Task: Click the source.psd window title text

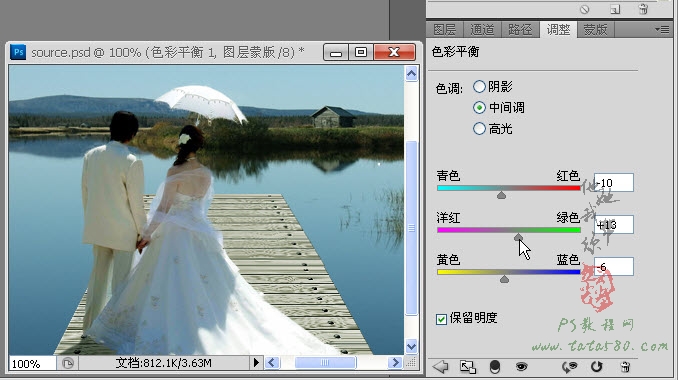Action: click(168, 52)
